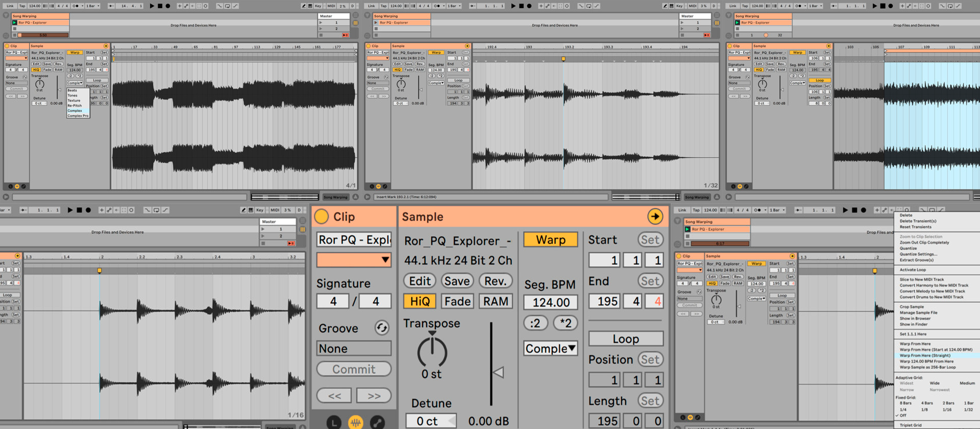Click the Arrangement Loop switch in the top-left window toolbar
Viewport: 980px width, 429px height.
point(228,6)
